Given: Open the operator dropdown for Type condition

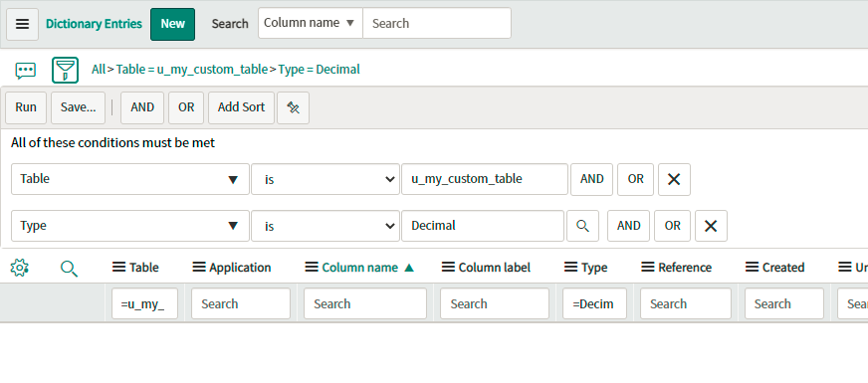Looking at the screenshot, I should (x=325, y=226).
